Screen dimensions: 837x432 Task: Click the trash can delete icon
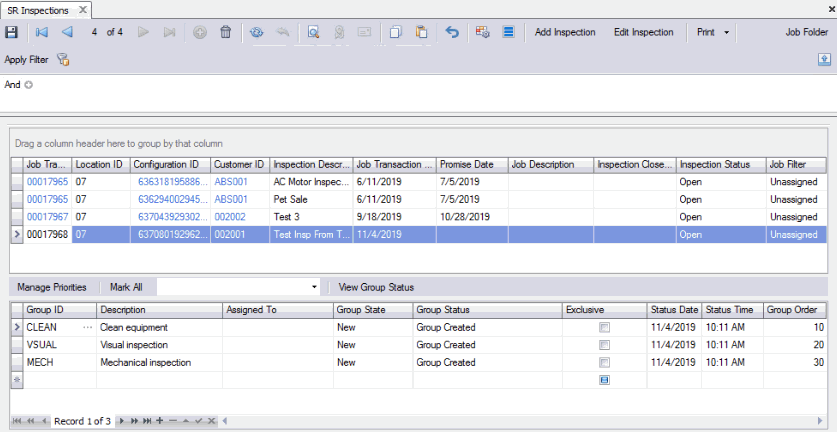click(x=226, y=32)
